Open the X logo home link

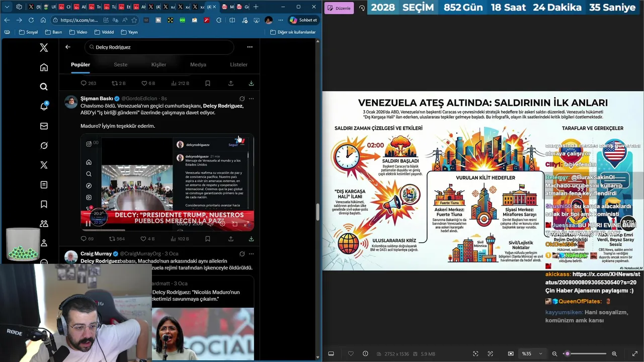[x=44, y=48]
